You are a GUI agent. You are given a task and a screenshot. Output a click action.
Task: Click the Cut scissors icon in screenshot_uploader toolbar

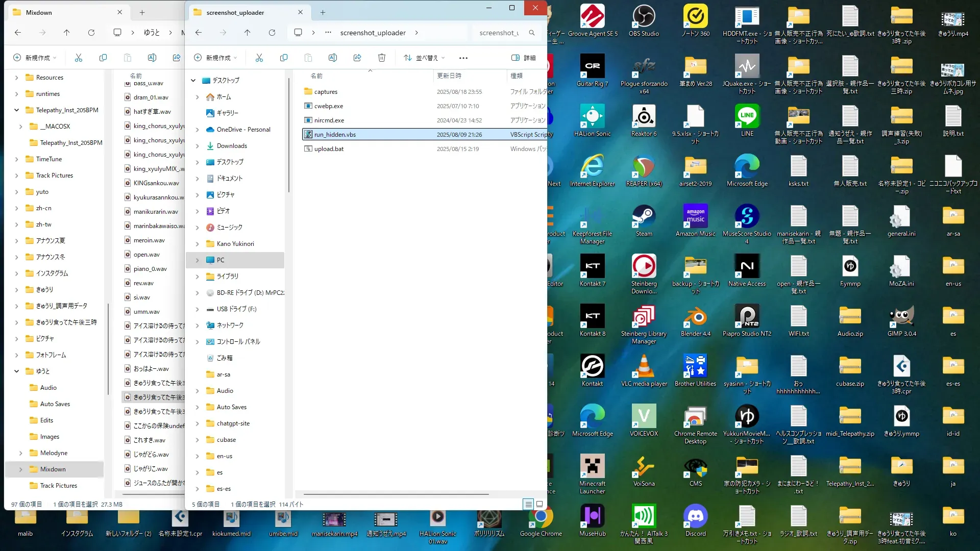point(259,58)
